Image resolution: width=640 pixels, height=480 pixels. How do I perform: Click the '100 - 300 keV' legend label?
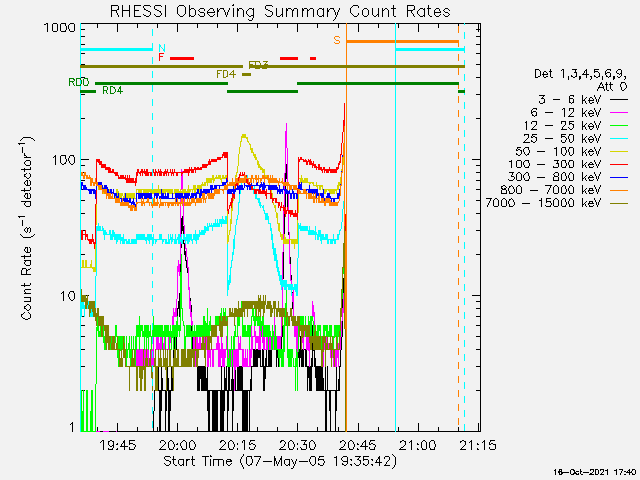(555, 164)
